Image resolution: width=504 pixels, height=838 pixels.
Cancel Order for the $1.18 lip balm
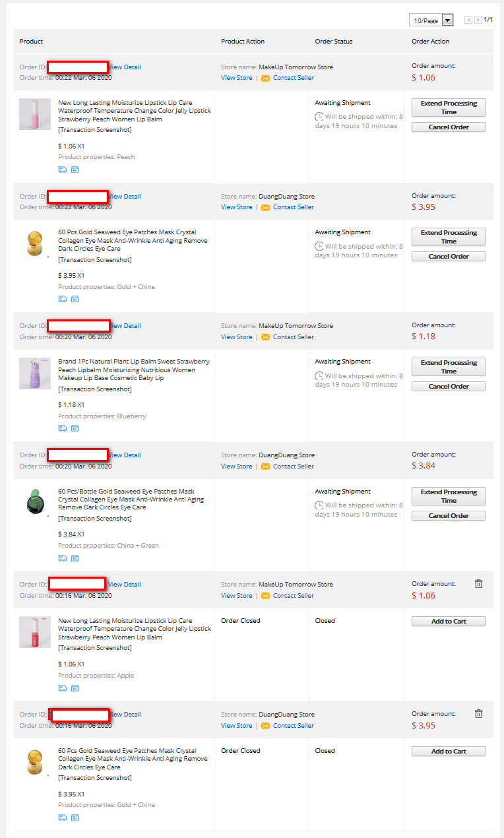pyautogui.click(x=449, y=386)
